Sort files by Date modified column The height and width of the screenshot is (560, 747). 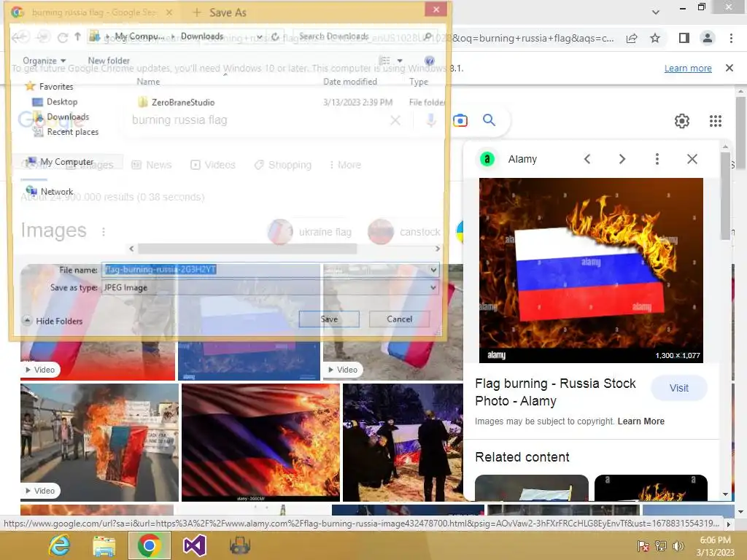coord(350,82)
